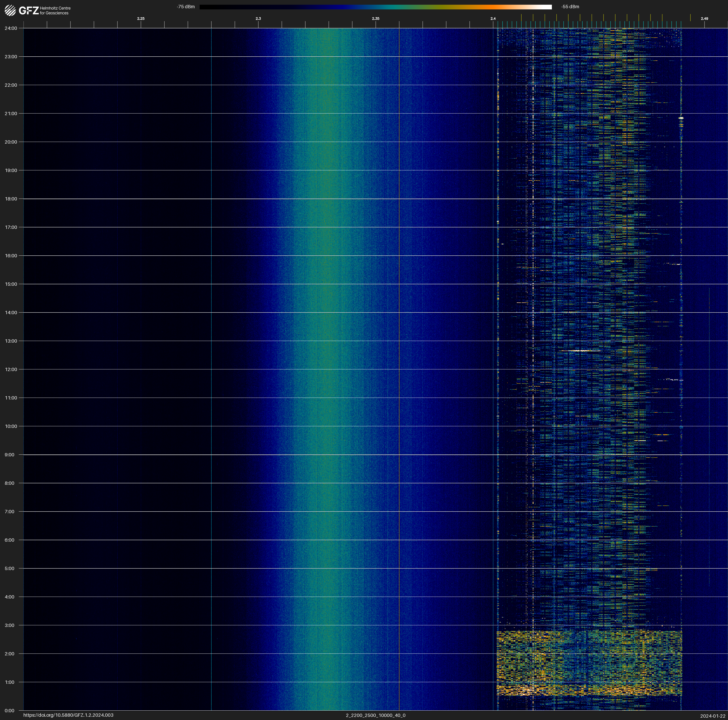This screenshot has width=728, height=720.
Task: Select the 2.49 frequency axis label
Action: 704,19
